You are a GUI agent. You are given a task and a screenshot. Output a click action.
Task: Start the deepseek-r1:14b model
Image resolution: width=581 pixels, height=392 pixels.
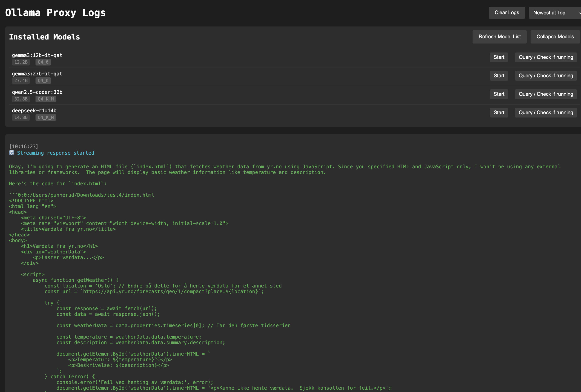pos(499,112)
